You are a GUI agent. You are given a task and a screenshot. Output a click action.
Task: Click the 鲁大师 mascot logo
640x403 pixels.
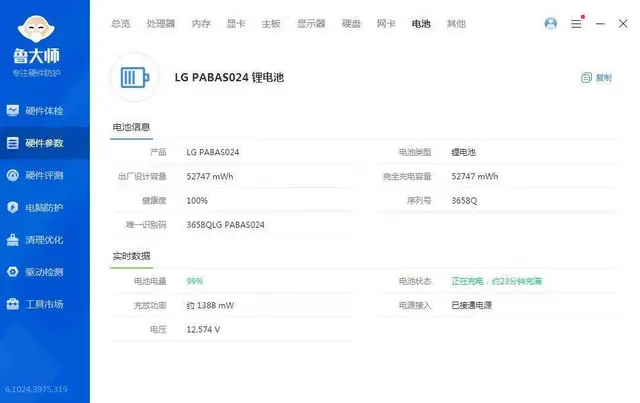click(36, 29)
